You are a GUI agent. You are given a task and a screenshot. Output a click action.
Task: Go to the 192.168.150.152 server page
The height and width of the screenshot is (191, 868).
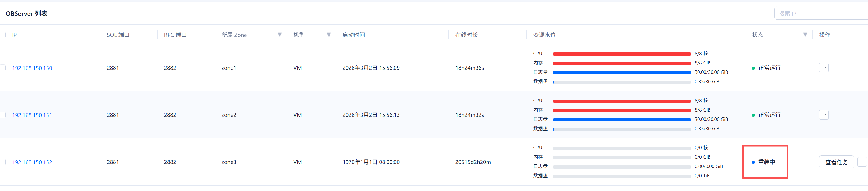click(x=32, y=162)
